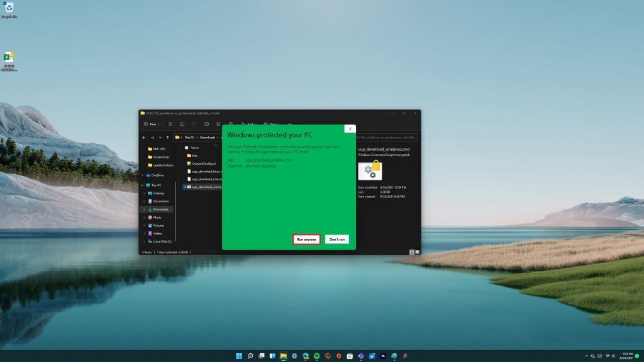
Task: Select Downloads in the address breadcrumb
Action: 208,138
